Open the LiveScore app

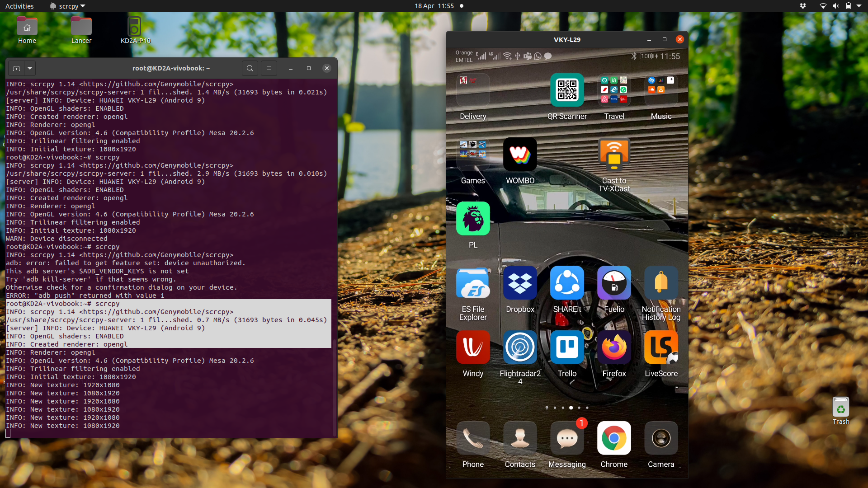click(x=661, y=347)
